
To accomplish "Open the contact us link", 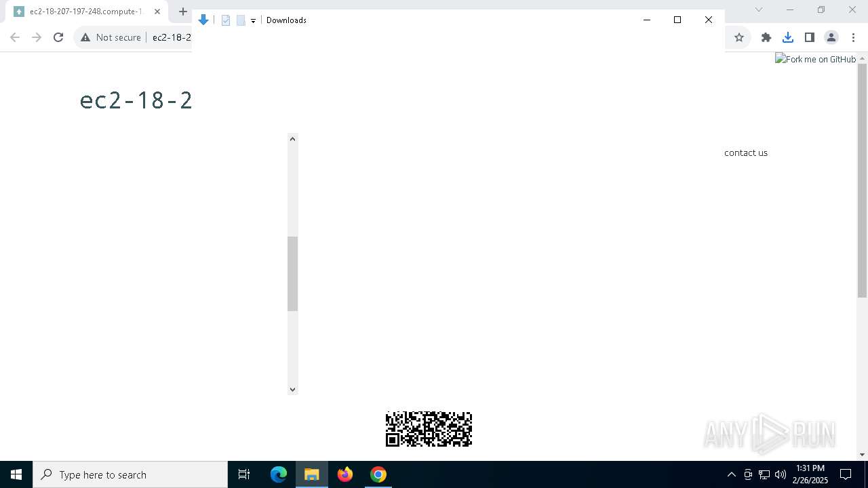I will click(x=746, y=152).
